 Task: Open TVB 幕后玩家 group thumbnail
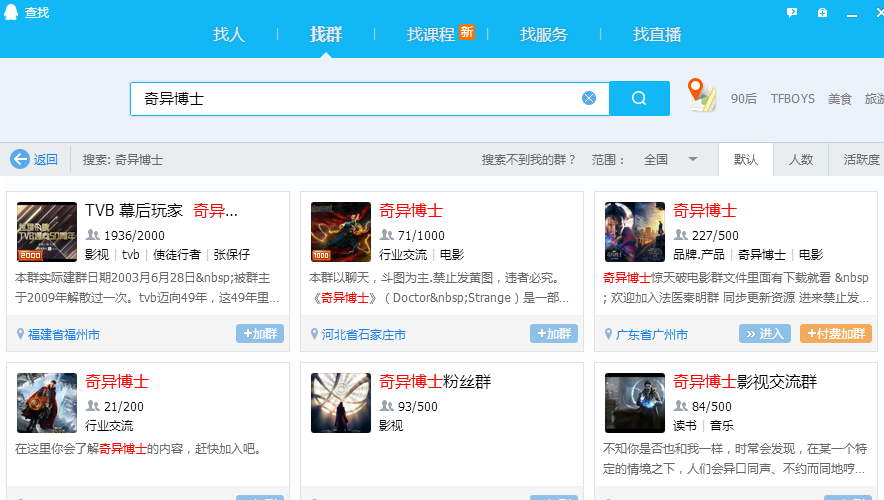pos(47,232)
